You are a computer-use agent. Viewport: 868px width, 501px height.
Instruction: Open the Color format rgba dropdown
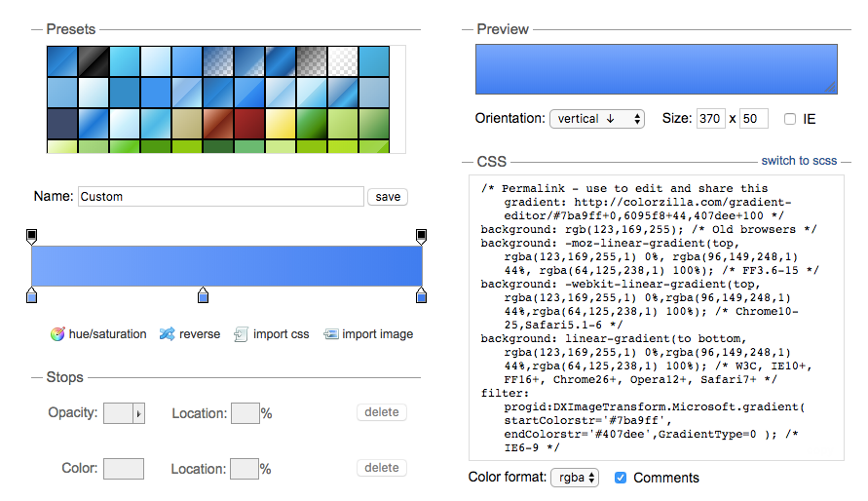[x=575, y=478]
